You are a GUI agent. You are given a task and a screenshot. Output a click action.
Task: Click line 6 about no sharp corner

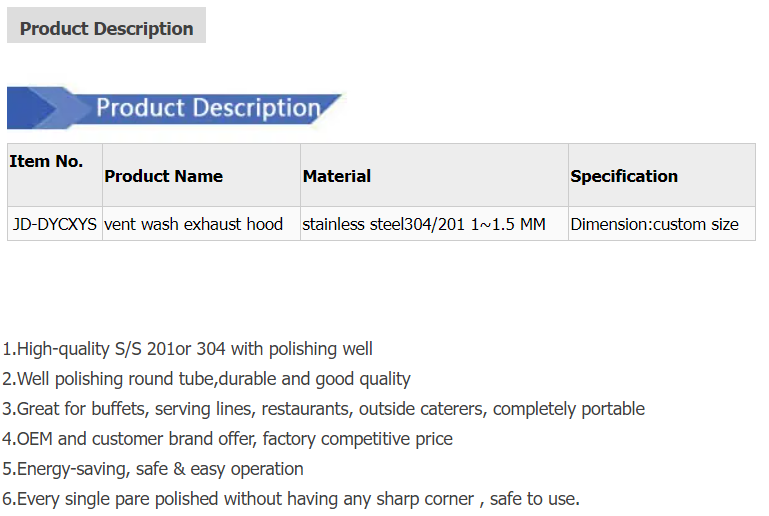pos(291,499)
